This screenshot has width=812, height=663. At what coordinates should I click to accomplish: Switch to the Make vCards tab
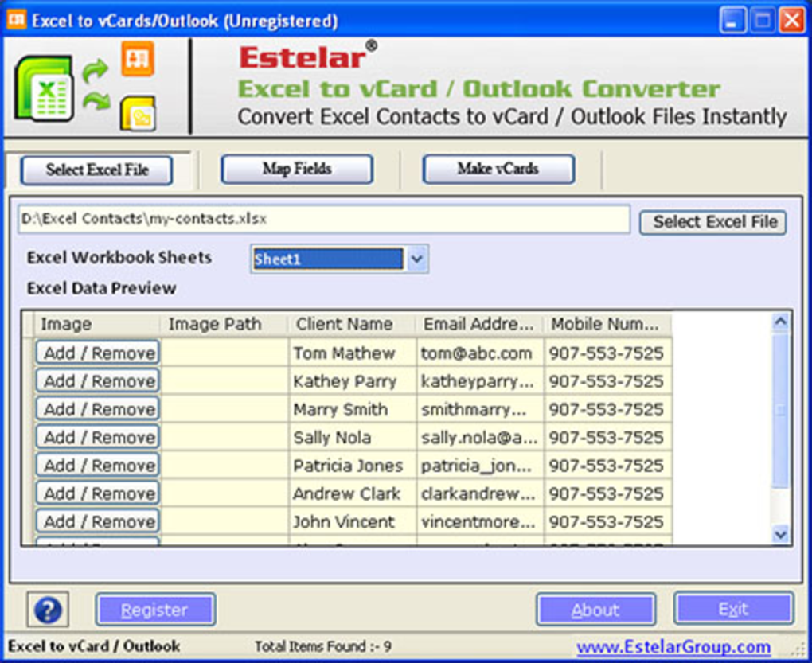498,170
